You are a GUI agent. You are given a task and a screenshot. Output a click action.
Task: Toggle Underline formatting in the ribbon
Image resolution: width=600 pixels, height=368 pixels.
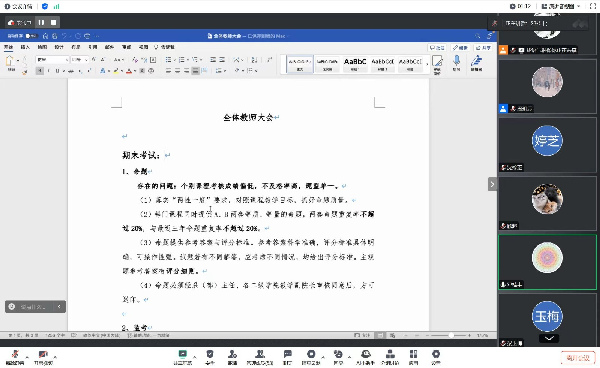point(57,71)
